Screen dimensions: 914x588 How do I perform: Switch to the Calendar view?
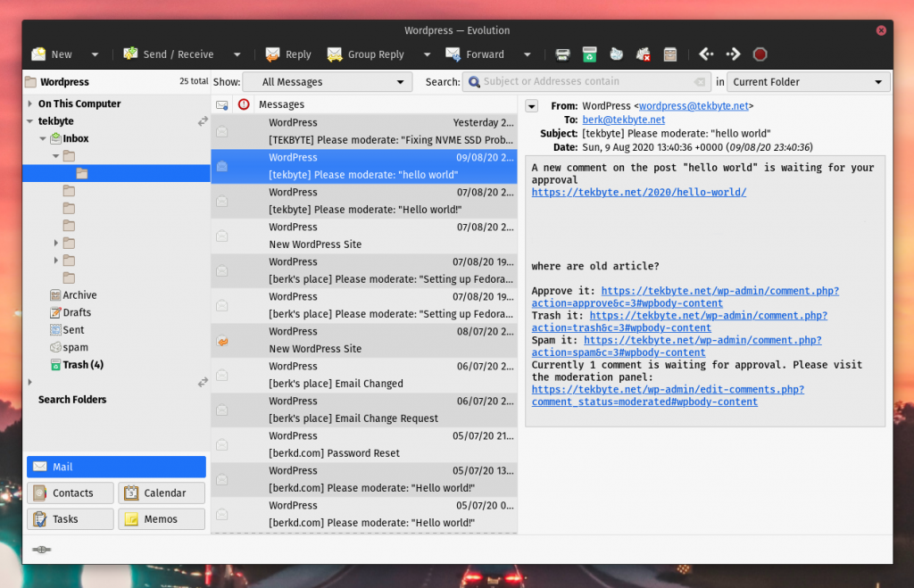162,493
